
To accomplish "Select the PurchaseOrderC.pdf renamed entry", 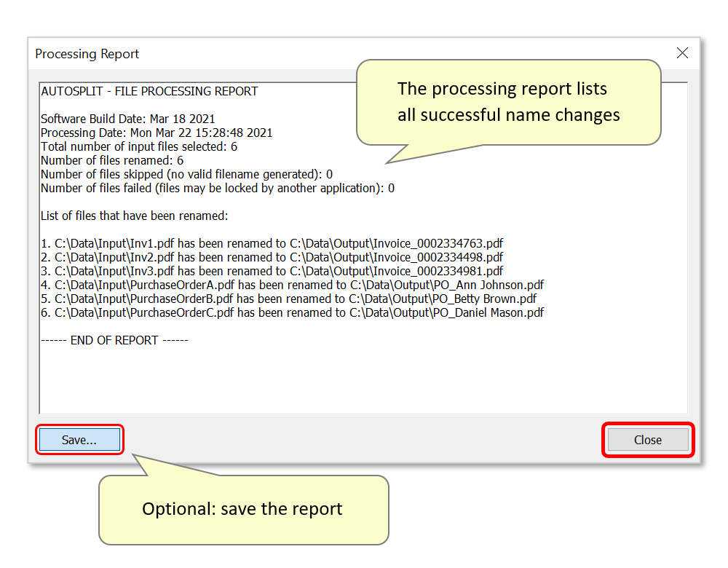I will click(x=292, y=312).
